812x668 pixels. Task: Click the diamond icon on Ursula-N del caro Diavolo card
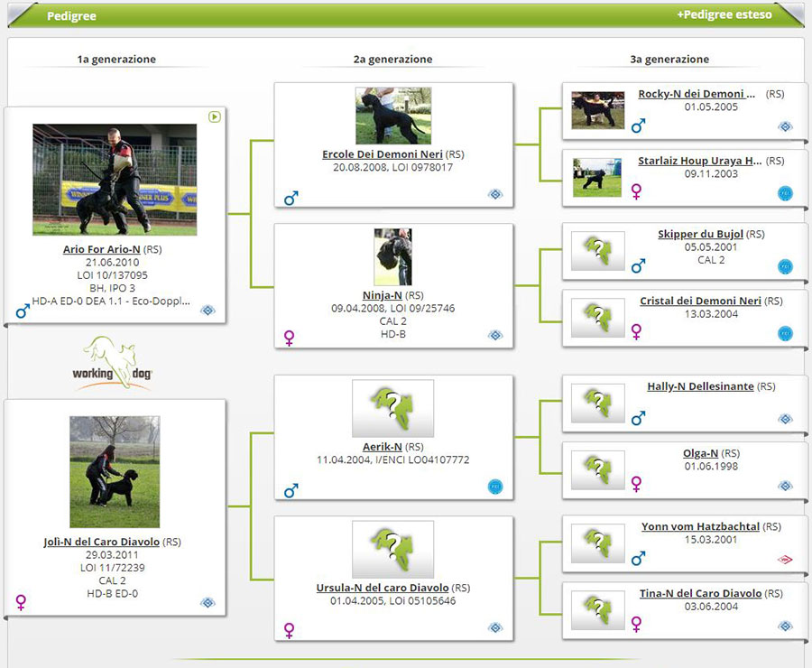[x=495, y=627]
